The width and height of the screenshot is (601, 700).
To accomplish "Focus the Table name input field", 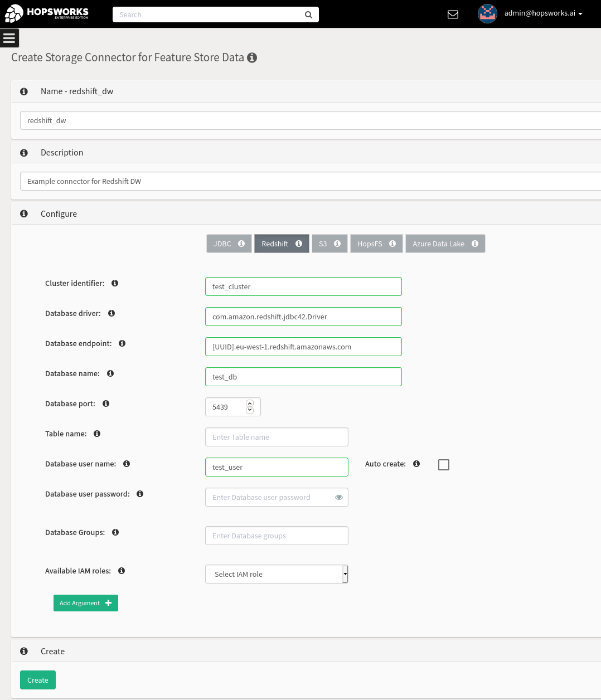I will point(277,437).
